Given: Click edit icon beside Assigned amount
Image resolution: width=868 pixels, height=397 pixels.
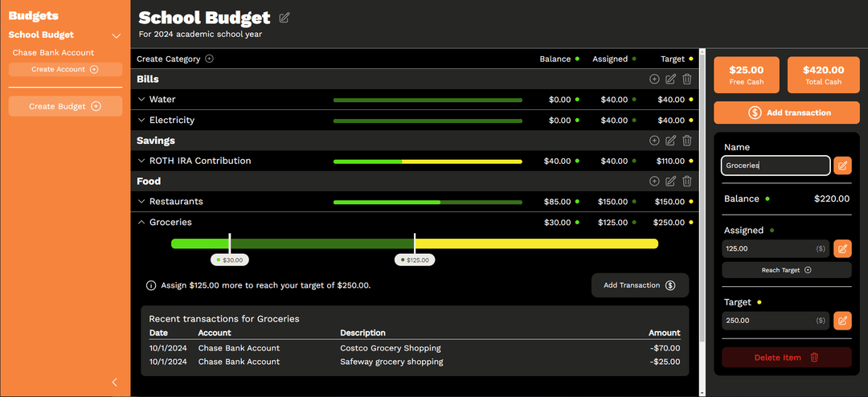Looking at the screenshot, I should point(842,249).
